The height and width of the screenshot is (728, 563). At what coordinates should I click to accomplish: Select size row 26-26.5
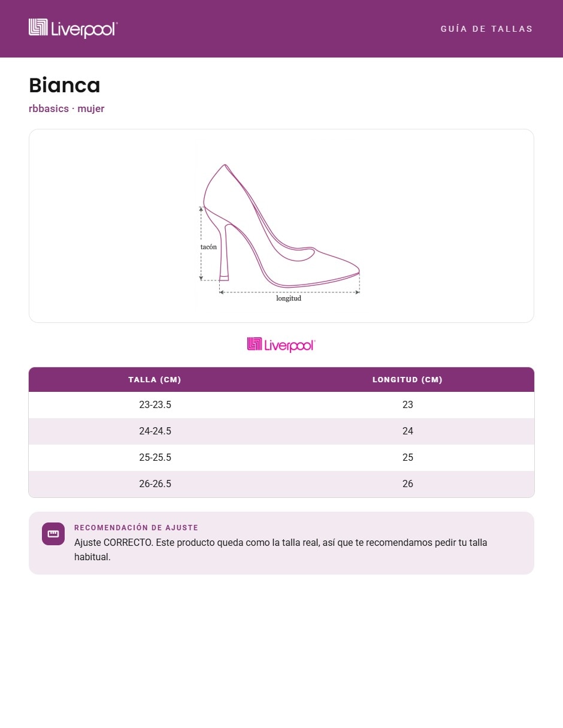(x=281, y=484)
